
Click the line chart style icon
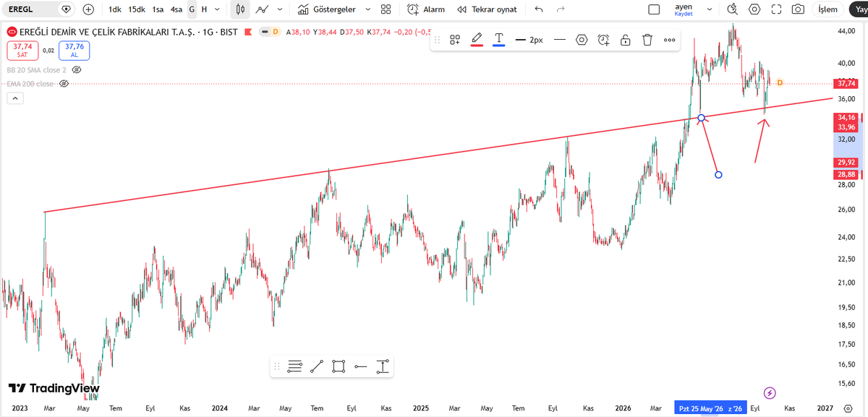[x=263, y=9]
